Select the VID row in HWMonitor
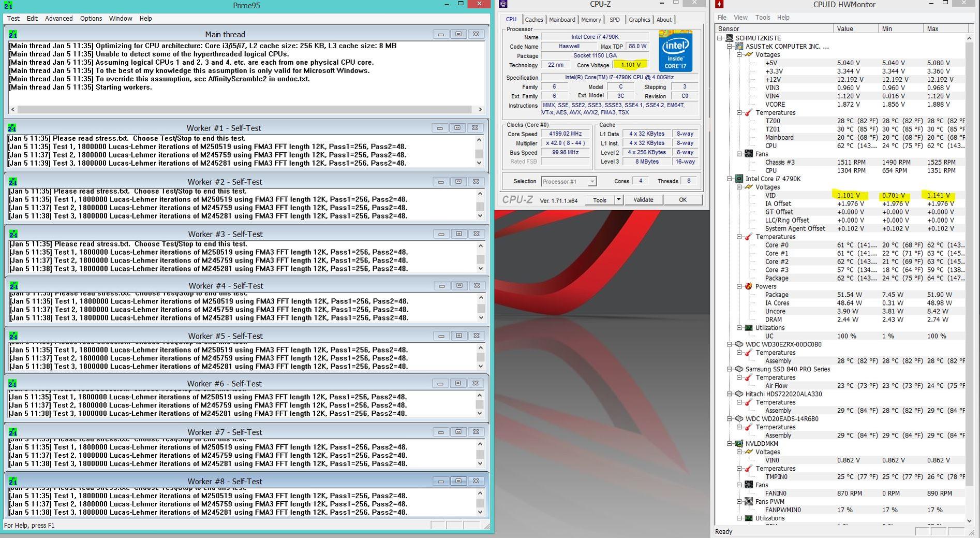Image resolution: width=980 pixels, height=538 pixels. 841,195
